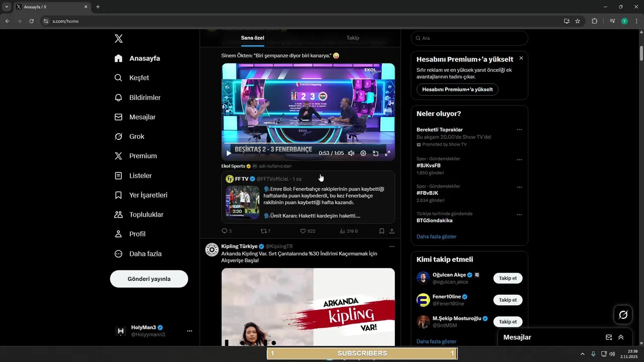
Task: Open FF TV quoted video thumbnail
Action: pyautogui.click(x=243, y=202)
